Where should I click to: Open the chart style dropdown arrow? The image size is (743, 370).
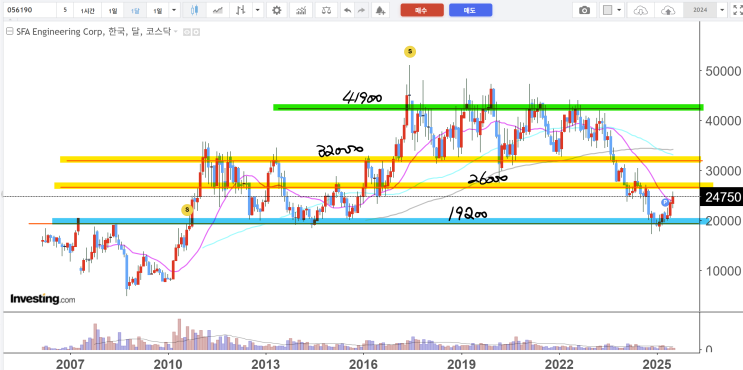point(257,10)
